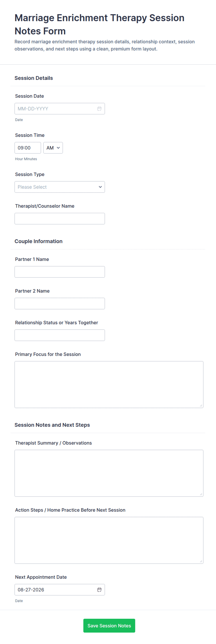Screen dimensions: 216x644
Task: Click the Session Type label
Action: click(x=30, y=174)
